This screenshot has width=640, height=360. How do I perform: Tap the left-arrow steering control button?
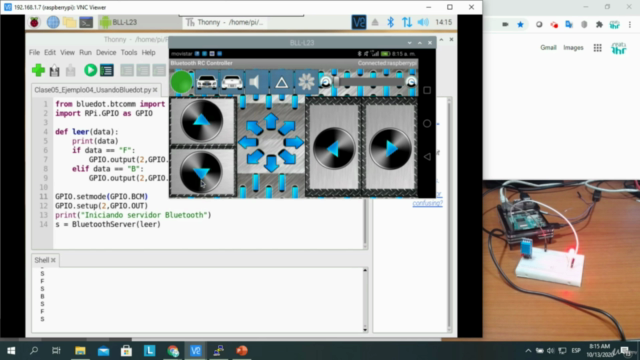pyautogui.click(x=334, y=149)
